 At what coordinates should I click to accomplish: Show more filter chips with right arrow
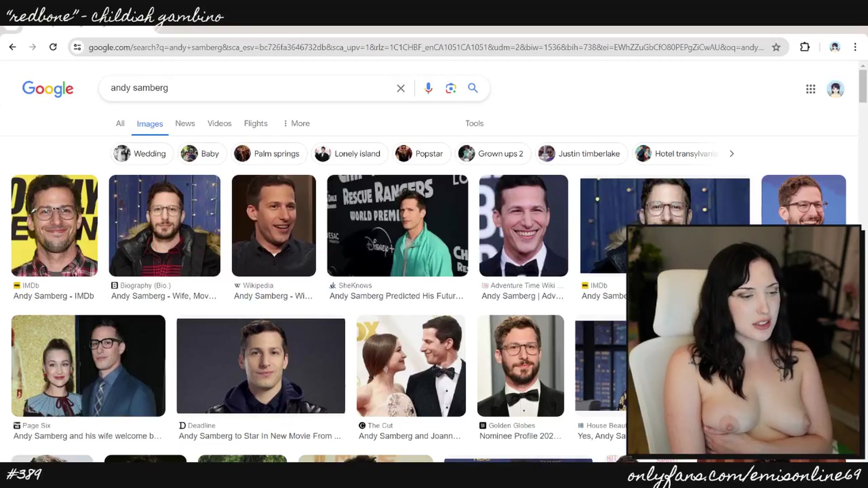[731, 154]
